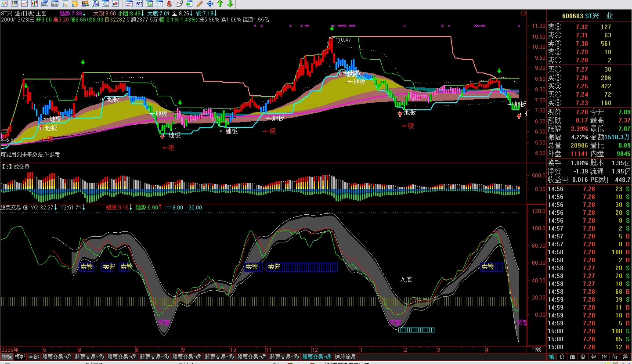Click the 卖⑤ 7.32 ask row
The height and width of the screenshot is (364, 632).
[x=589, y=27]
